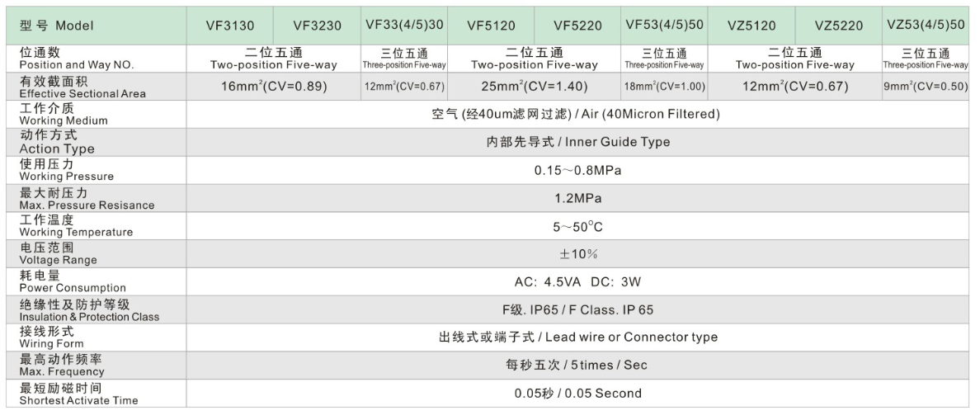Select the 16mm²(CV=0.89) cell
Viewport: 980px width, 420px height.
point(274,87)
